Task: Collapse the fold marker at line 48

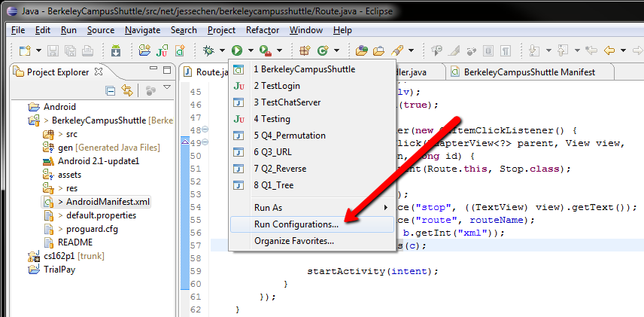Action: coord(206,130)
